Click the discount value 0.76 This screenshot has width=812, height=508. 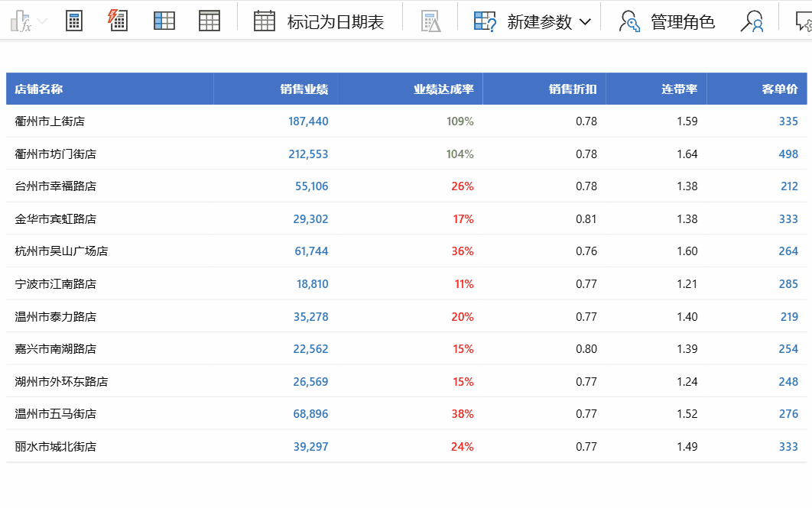[586, 251]
